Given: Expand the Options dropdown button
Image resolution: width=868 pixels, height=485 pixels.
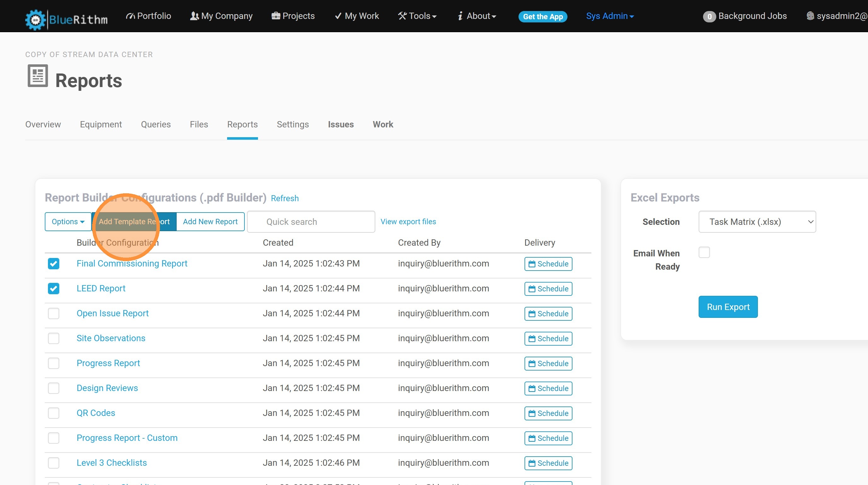Looking at the screenshot, I should pos(68,222).
